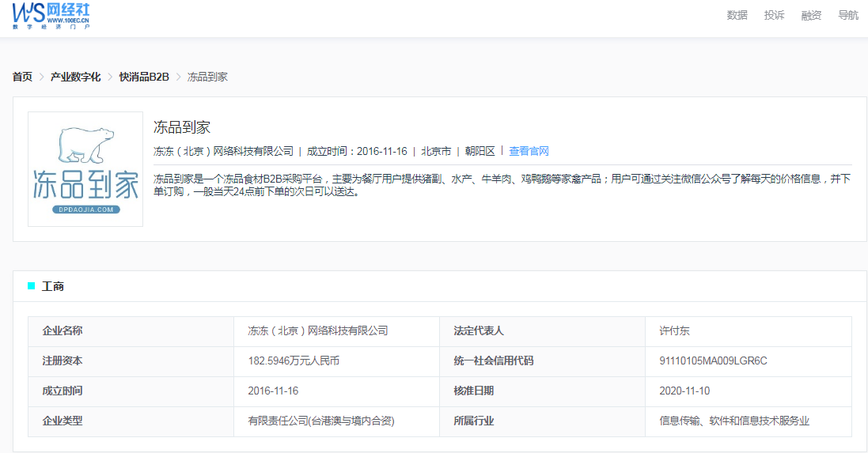Open the 数据 navigation item
Image resolution: width=868 pixels, height=453 pixels.
pos(737,16)
